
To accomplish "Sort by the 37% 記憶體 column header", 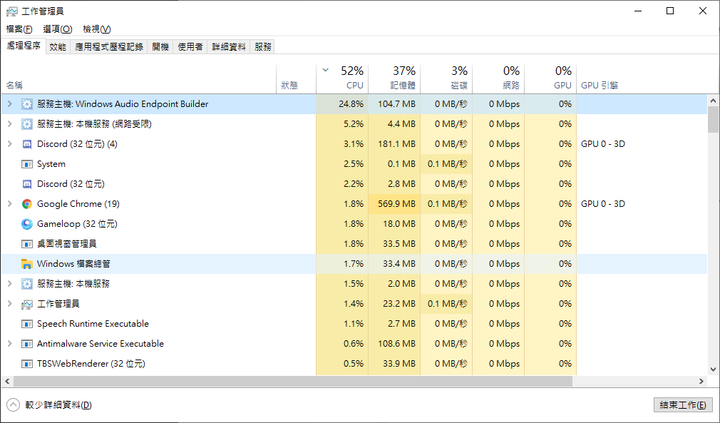I will (x=394, y=79).
